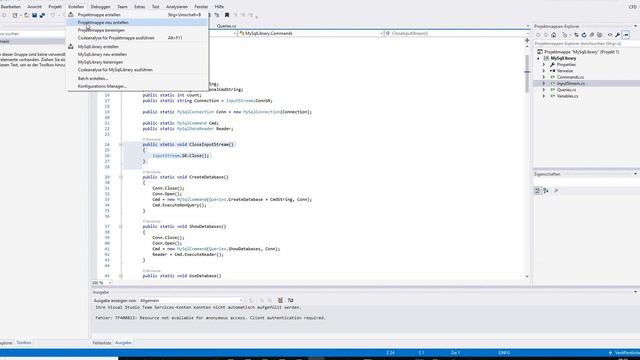The width and height of the screenshot is (640, 360).
Task: Collapse the MySqlLibrary project node
Action: (x=538, y=58)
